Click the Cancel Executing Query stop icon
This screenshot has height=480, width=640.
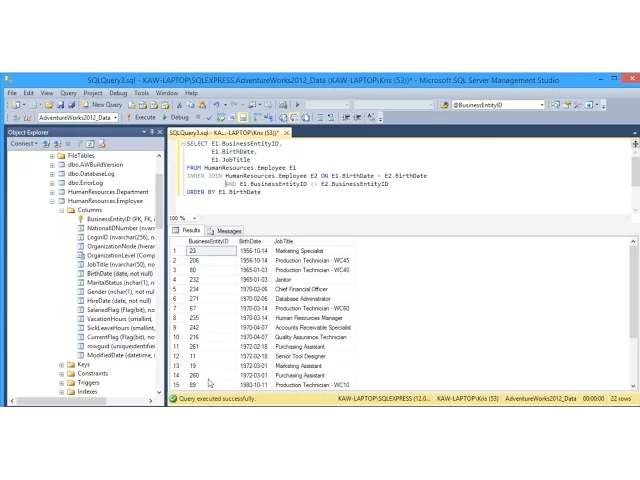[x=198, y=117]
